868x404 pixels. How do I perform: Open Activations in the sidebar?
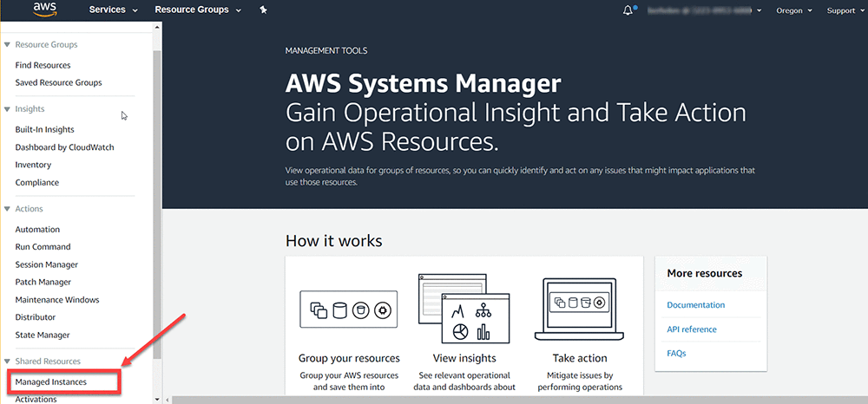(x=36, y=399)
